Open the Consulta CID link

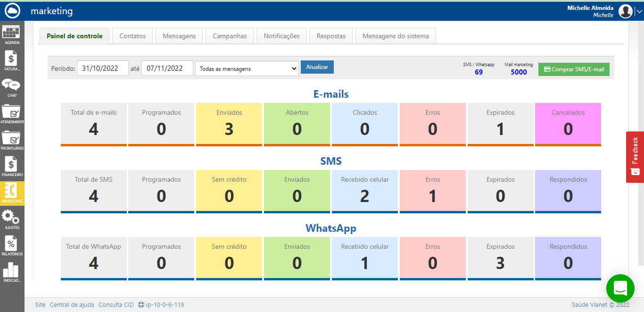[116, 305]
